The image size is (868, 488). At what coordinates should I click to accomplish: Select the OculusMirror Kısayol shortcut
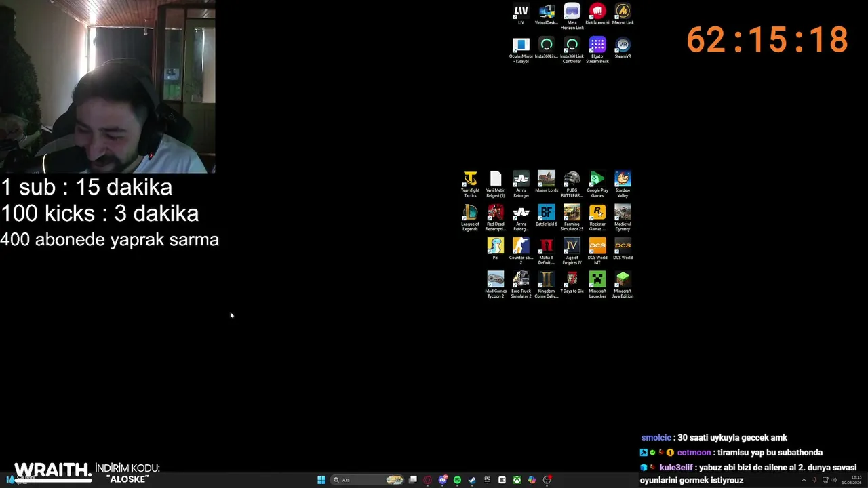(521, 50)
